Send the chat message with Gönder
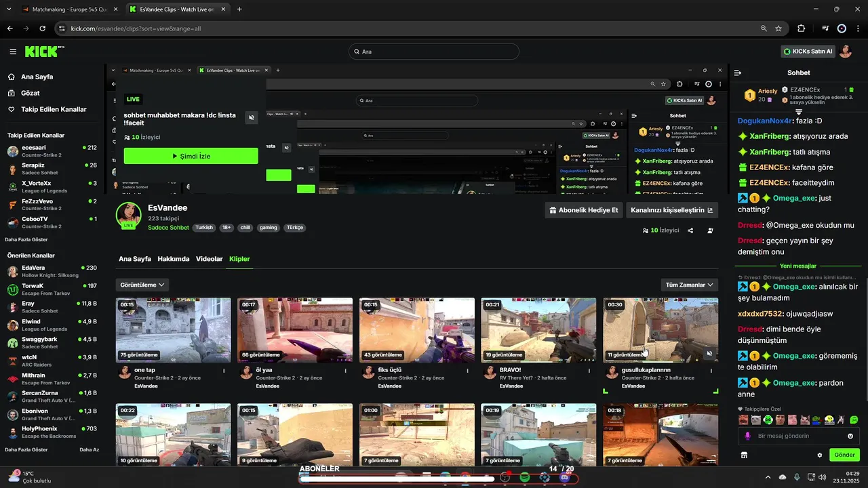The height and width of the screenshot is (488, 868). 844,455
